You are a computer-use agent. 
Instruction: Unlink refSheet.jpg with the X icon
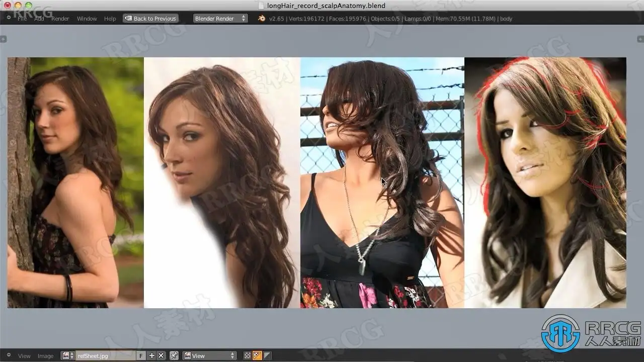(x=161, y=355)
